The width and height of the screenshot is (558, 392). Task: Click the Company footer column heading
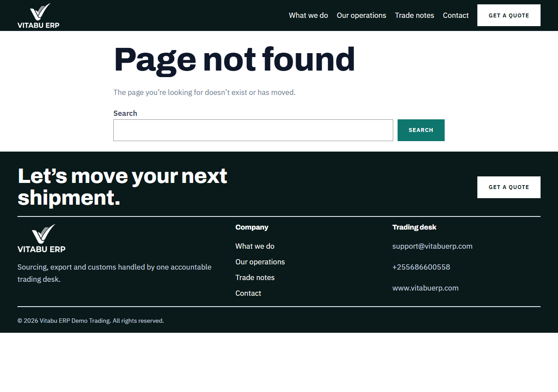pos(252,227)
